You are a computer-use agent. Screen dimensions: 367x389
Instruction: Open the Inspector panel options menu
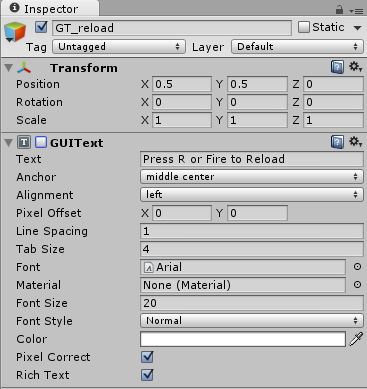[x=357, y=11]
